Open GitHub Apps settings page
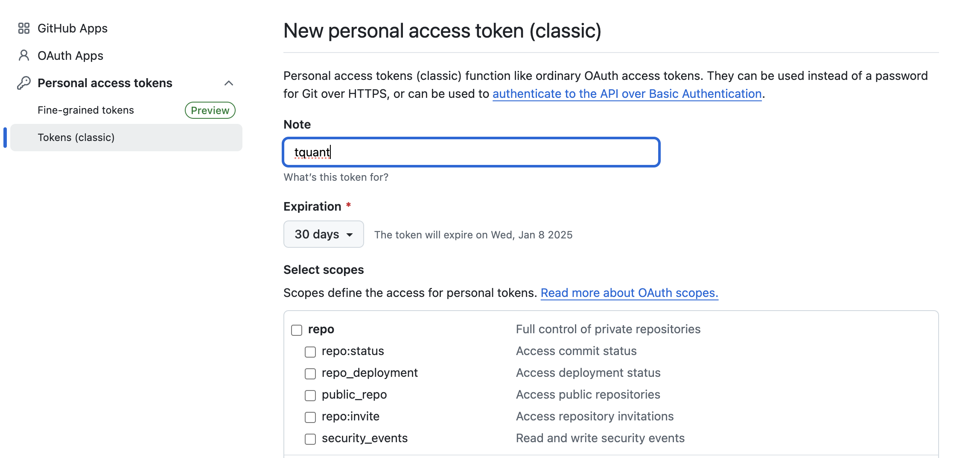The image size is (980, 458). (73, 28)
